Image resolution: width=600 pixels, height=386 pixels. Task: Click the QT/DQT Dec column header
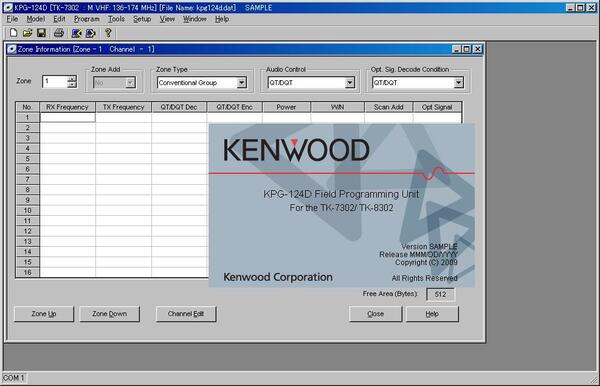point(179,107)
